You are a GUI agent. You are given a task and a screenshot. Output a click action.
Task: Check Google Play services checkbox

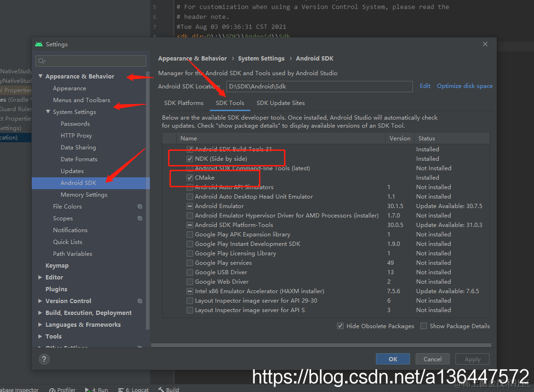190,263
